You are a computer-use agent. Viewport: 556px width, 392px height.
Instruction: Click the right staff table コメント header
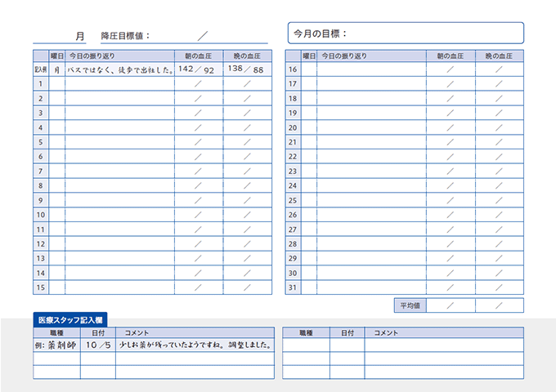[443, 332]
